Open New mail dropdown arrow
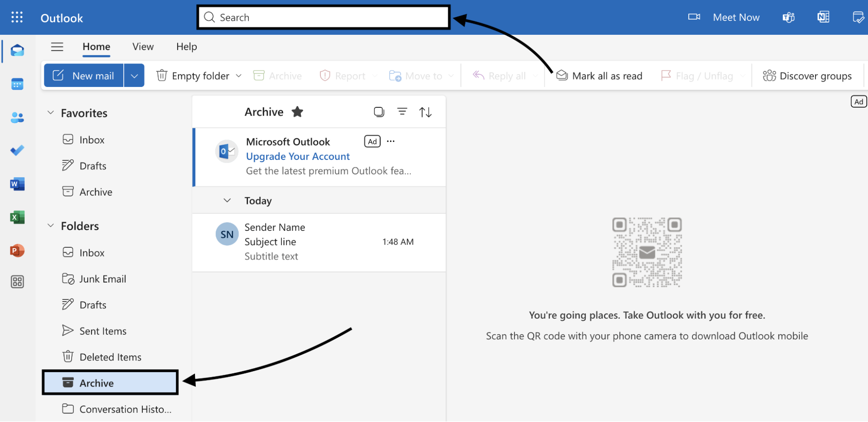This screenshot has height=422, width=868. click(135, 76)
